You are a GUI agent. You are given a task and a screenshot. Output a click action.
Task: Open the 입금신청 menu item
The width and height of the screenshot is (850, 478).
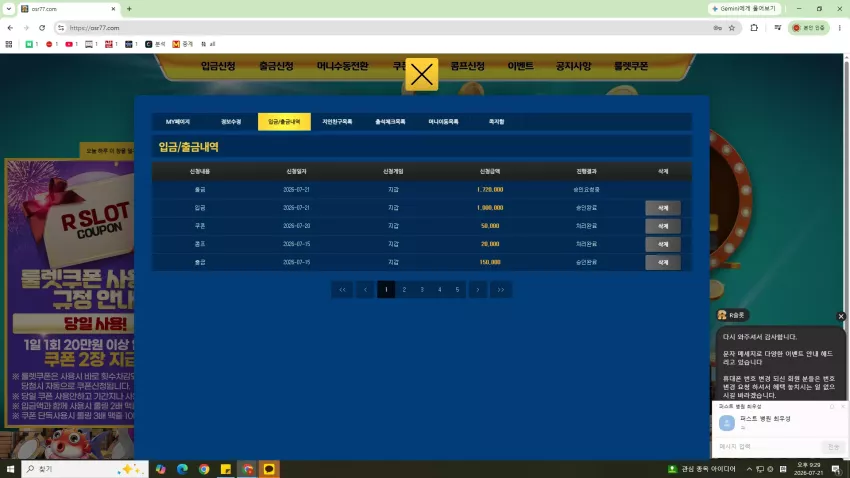(218, 66)
